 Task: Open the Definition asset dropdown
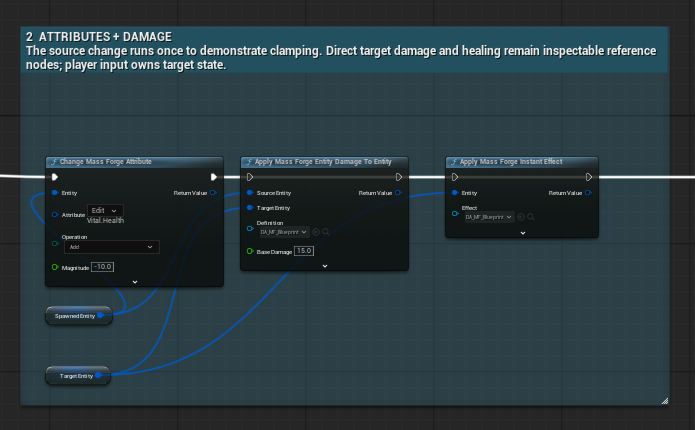tap(284, 232)
